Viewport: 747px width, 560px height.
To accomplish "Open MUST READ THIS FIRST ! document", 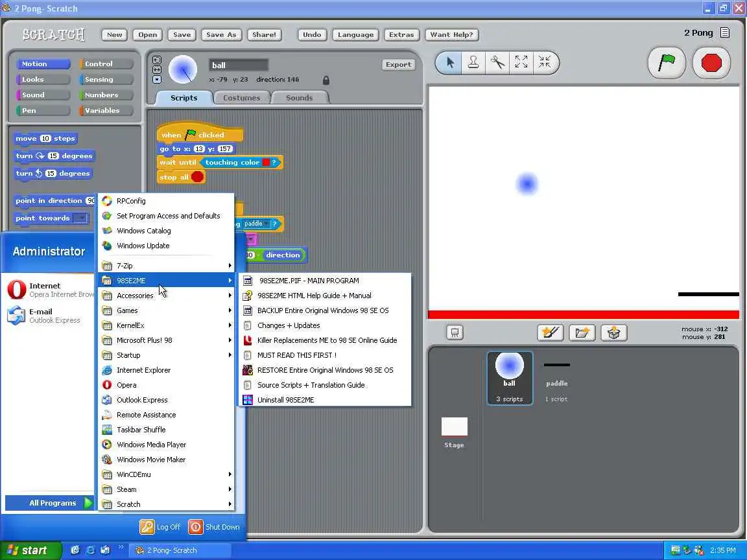I will (325, 355).
